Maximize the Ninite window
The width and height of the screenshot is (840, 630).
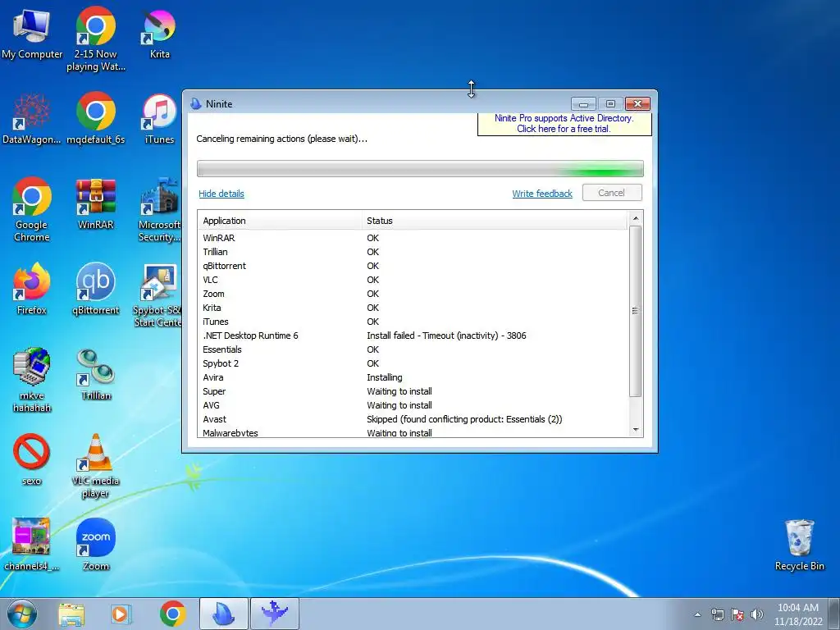[x=610, y=103]
